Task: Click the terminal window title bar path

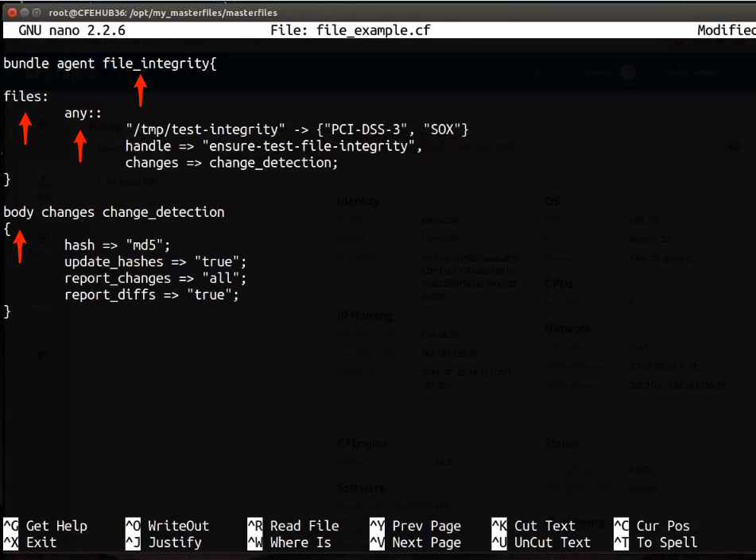Action: (x=165, y=13)
